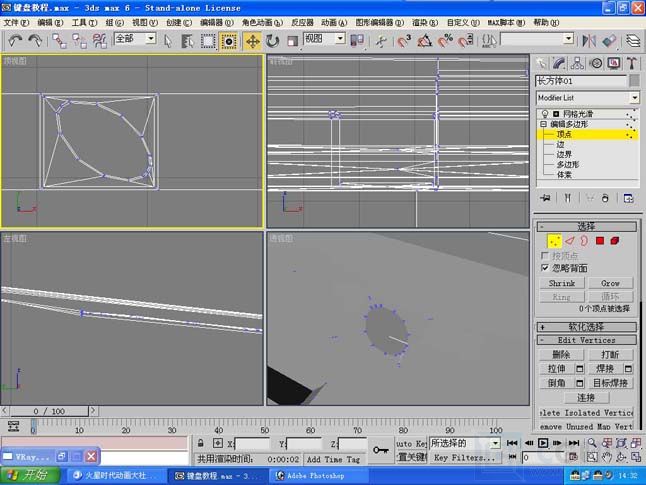Click the 目标焊接 button
Screen dimensions: 646x485
pyautogui.click(x=610, y=383)
